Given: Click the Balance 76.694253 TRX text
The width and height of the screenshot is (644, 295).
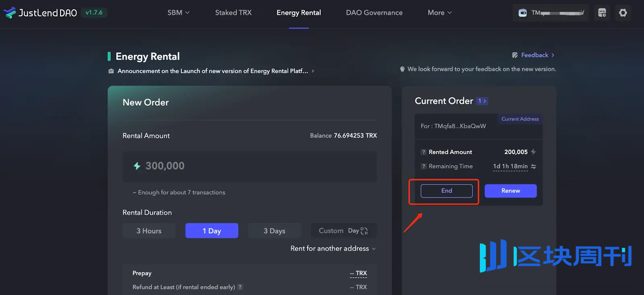Looking at the screenshot, I should [343, 136].
